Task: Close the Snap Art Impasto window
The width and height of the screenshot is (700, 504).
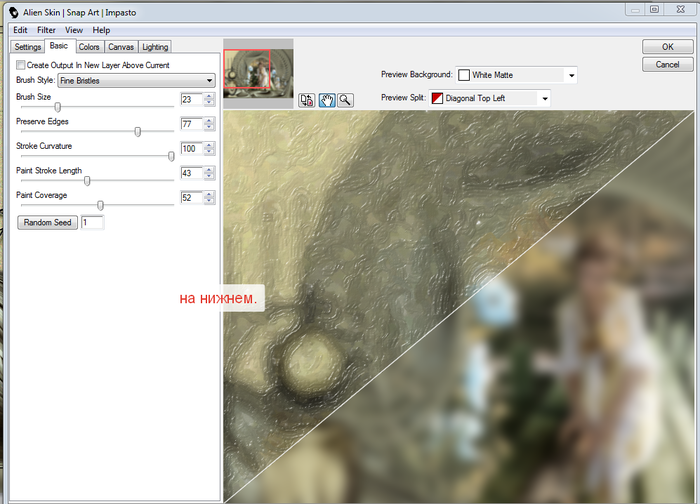Action: pos(680,10)
